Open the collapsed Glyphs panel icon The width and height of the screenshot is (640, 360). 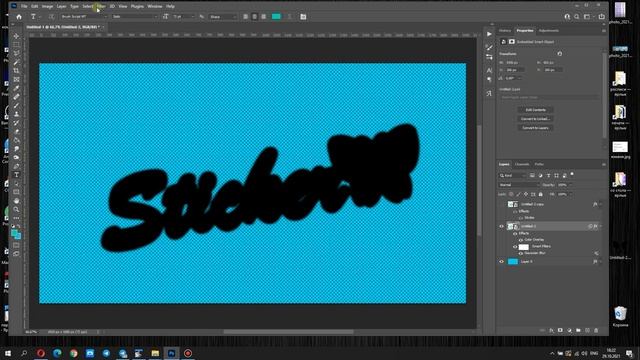click(489, 93)
